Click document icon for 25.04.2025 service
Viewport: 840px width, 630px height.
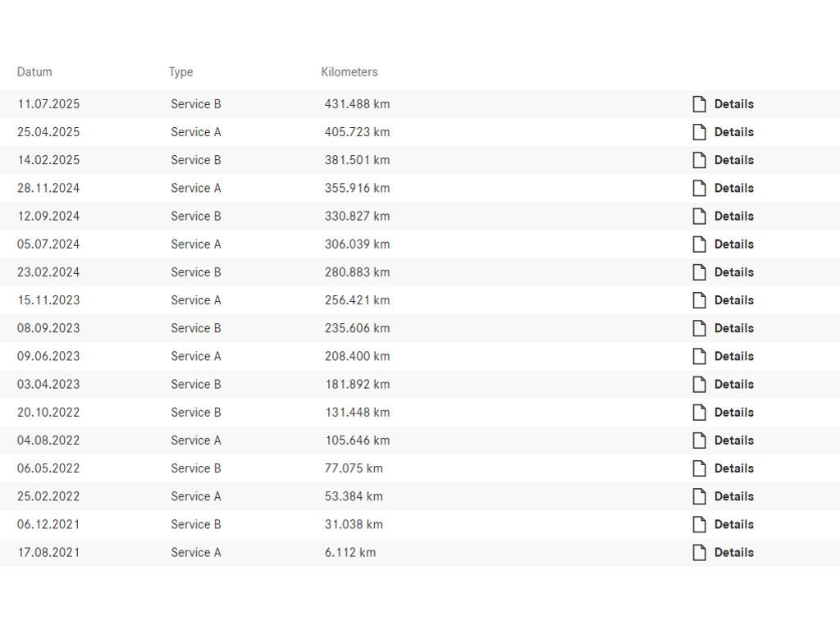point(699,132)
